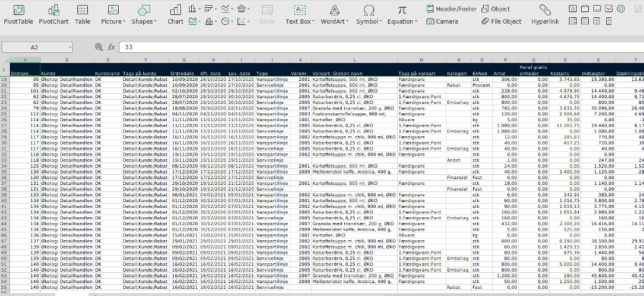Click the Text Box button
Screen dimensions: 644x296
(298, 14)
